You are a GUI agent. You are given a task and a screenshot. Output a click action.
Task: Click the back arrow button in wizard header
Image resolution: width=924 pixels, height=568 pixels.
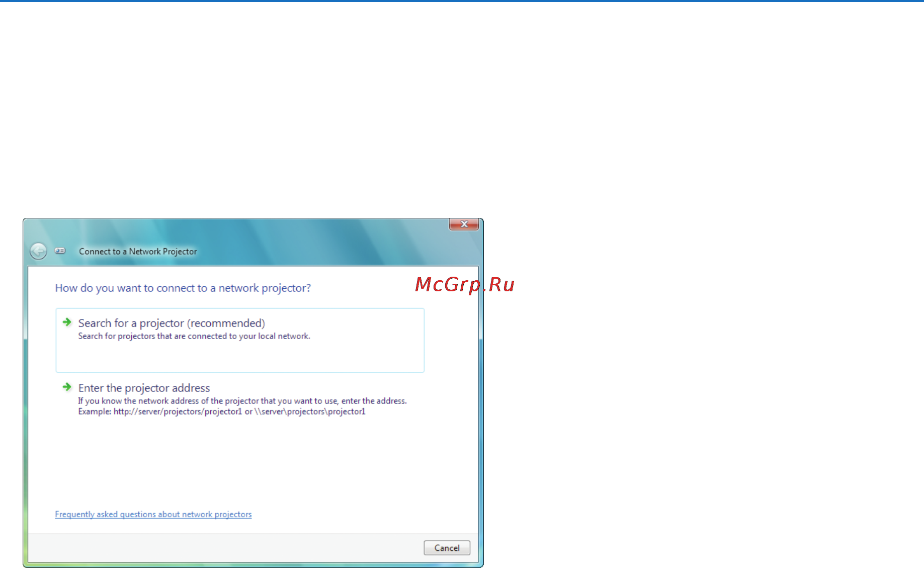coord(38,251)
